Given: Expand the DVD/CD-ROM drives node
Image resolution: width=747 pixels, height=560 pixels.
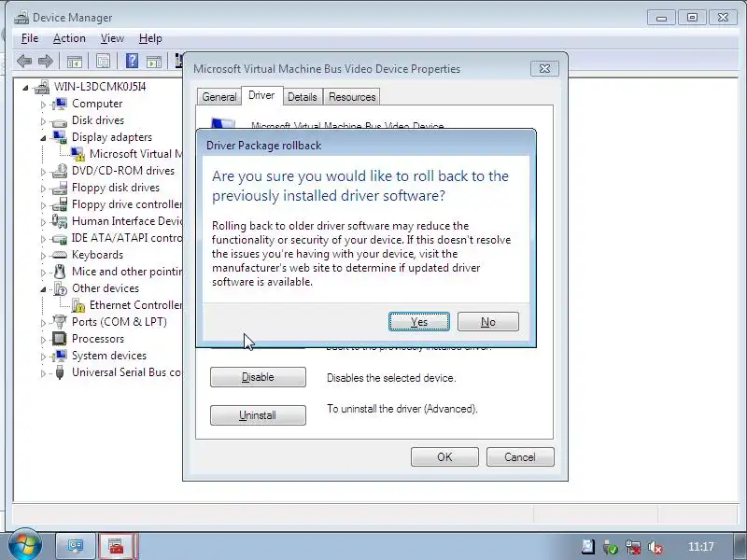Looking at the screenshot, I should 43,172.
